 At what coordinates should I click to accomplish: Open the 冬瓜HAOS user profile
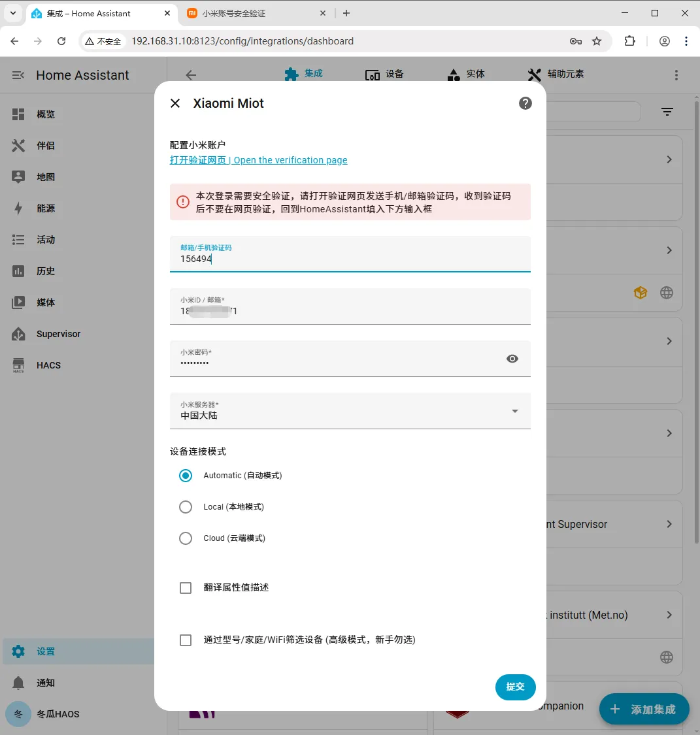(78, 714)
